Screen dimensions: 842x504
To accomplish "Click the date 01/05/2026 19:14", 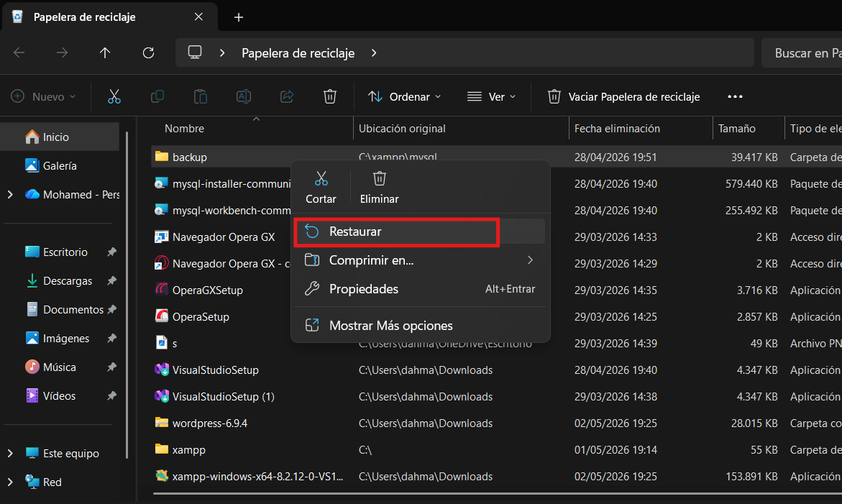I will [x=616, y=450].
